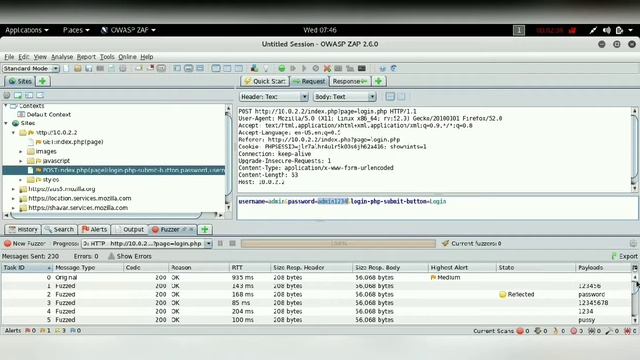The width and height of the screenshot is (640, 360).
Task: Collapse the http://10.0.2.2 tree node
Action: pos(13,133)
